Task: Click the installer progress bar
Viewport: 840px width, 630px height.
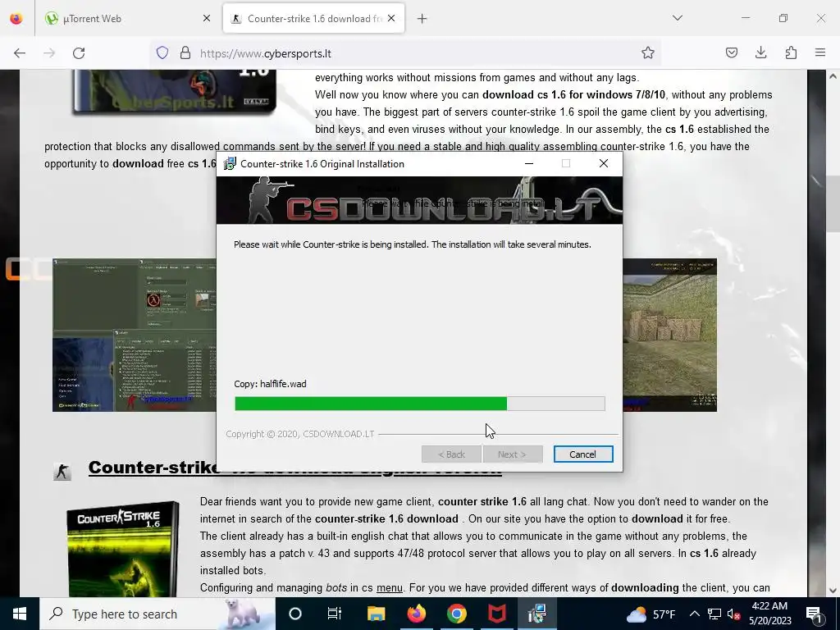Action: [419, 404]
